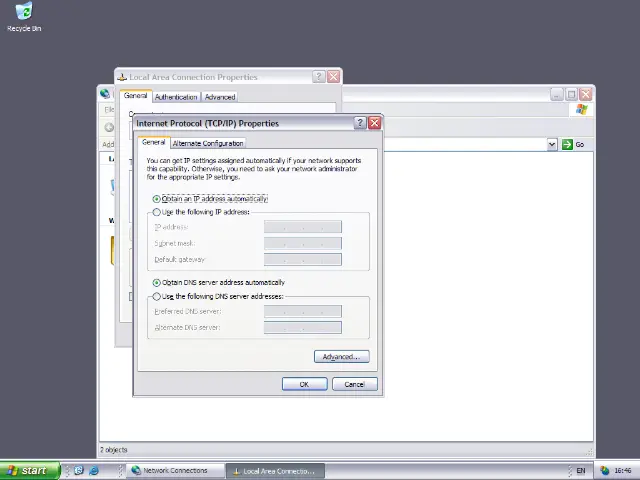Screen dimensions: 640x480
Task: Select Obtain an IP address automatically
Action: click(x=157, y=199)
